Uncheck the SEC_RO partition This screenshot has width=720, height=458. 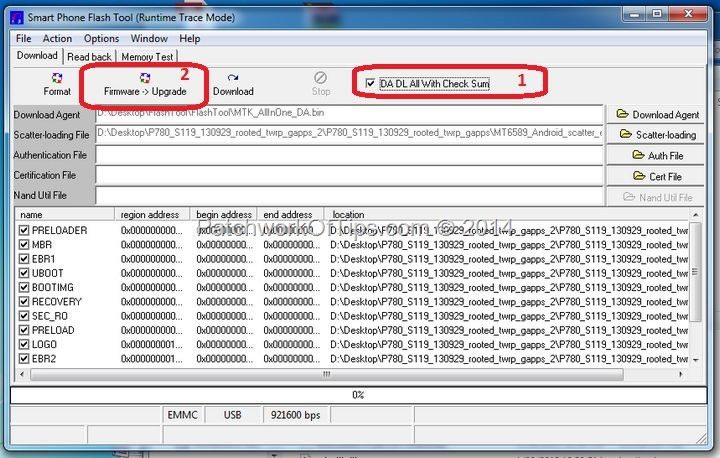click(24, 316)
